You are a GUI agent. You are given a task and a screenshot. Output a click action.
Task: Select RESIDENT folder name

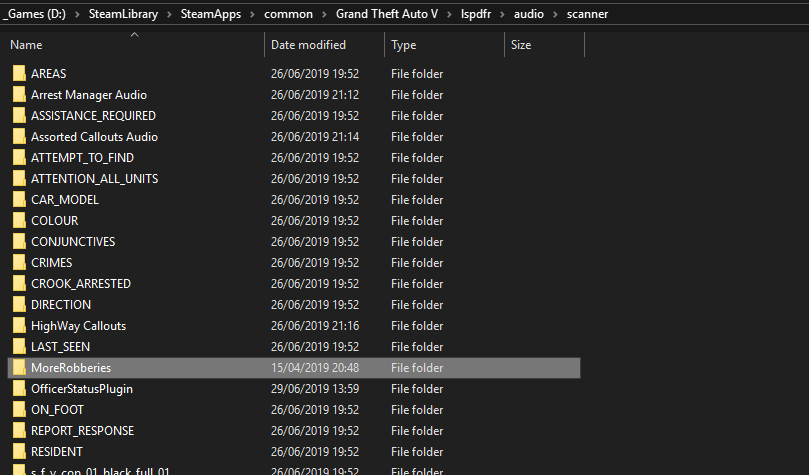pyautogui.click(x=57, y=452)
